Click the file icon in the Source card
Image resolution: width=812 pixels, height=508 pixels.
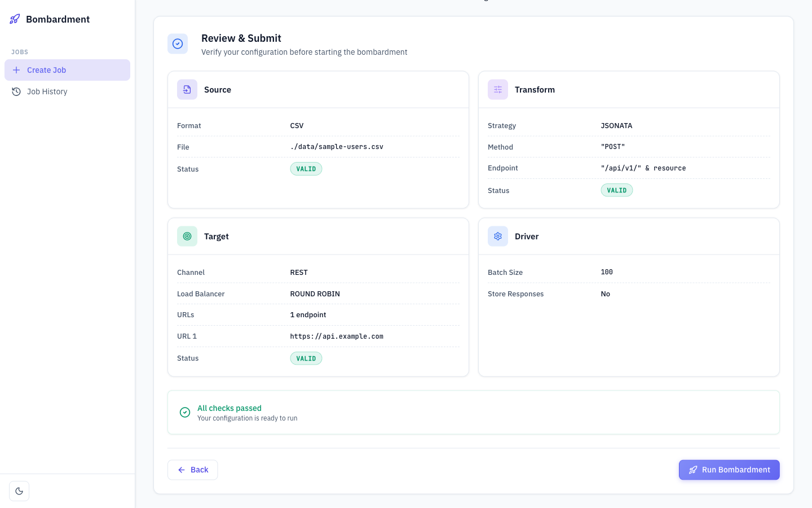[x=187, y=89]
